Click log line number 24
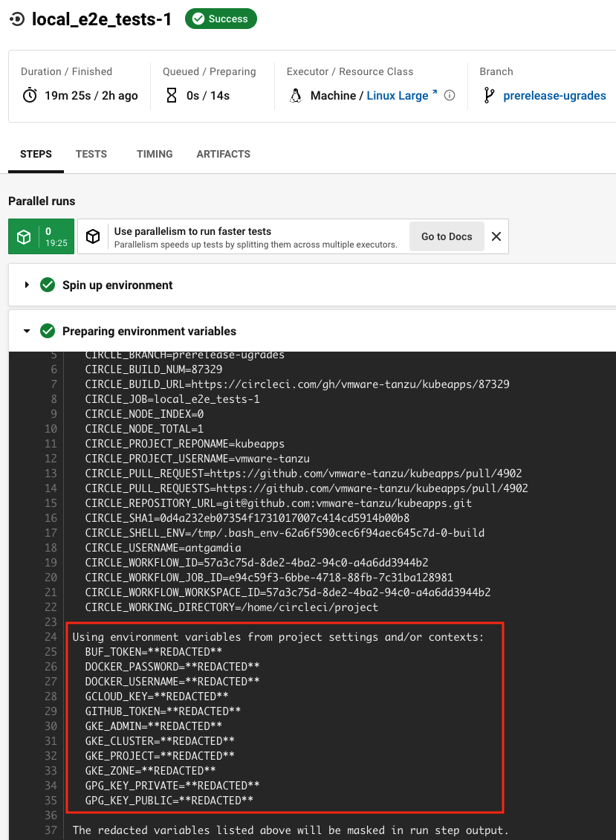 coord(51,637)
